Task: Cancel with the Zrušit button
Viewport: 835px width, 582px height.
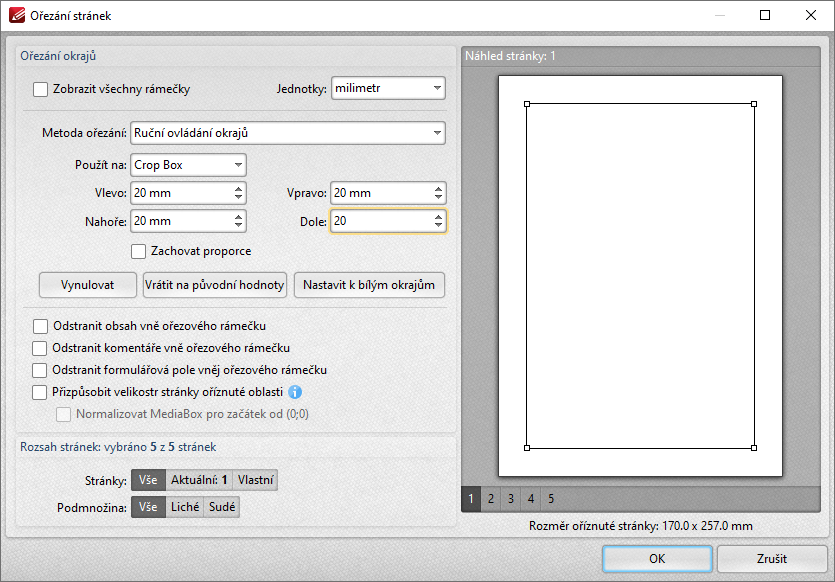Action: click(x=772, y=559)
